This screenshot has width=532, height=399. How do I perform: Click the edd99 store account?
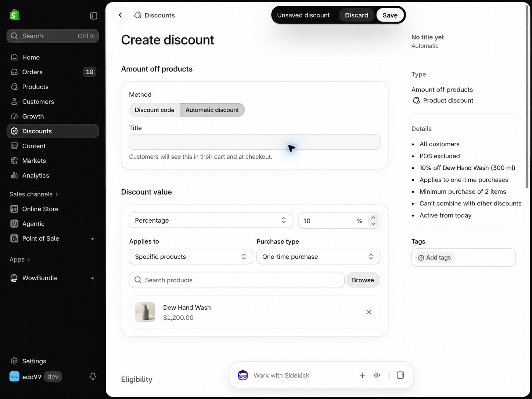point(36,377)
